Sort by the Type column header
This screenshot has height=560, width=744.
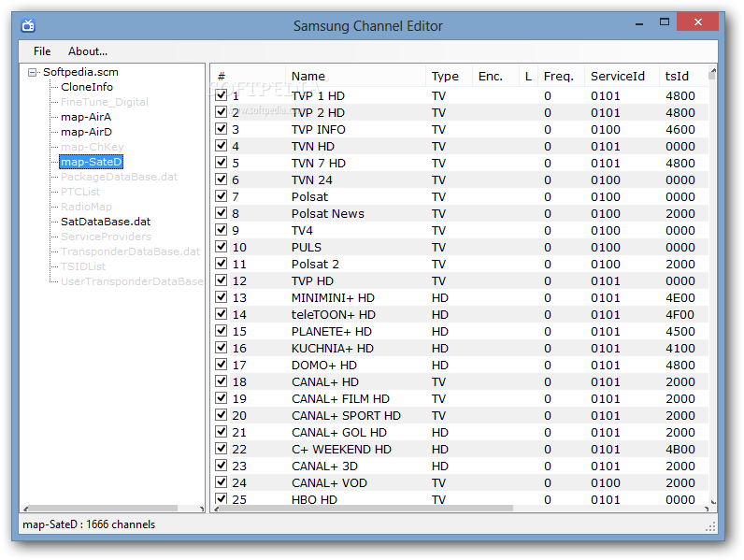click(x=449, y=76)
